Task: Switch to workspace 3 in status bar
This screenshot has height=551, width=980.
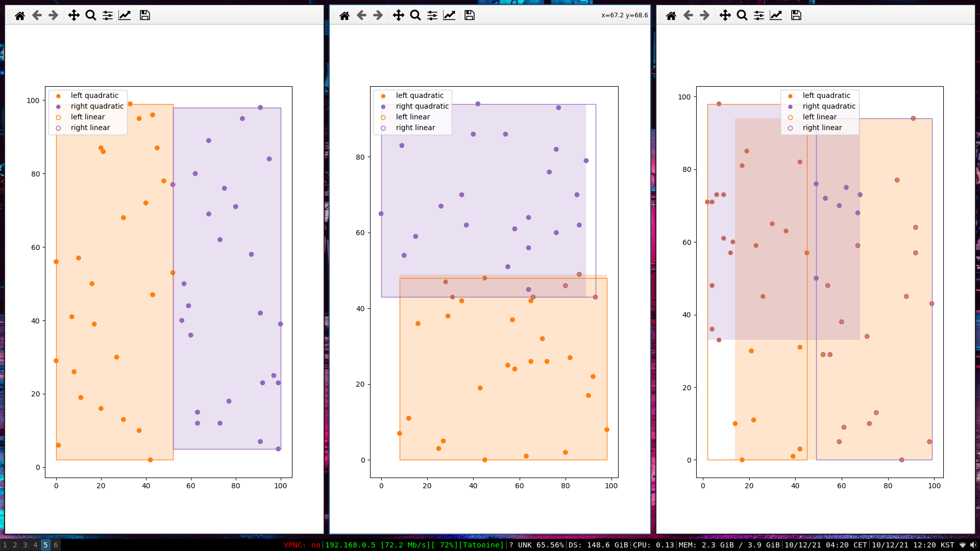Action: click(25, 545)
